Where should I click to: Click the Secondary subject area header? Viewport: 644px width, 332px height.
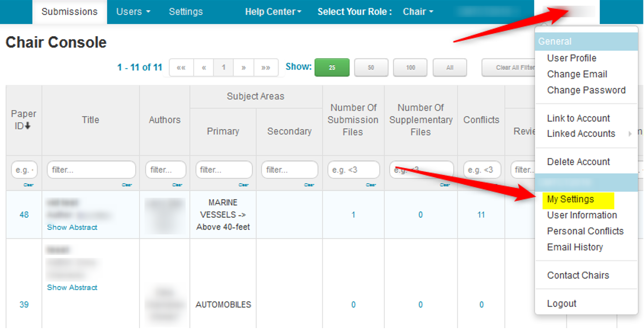point(289,132)
